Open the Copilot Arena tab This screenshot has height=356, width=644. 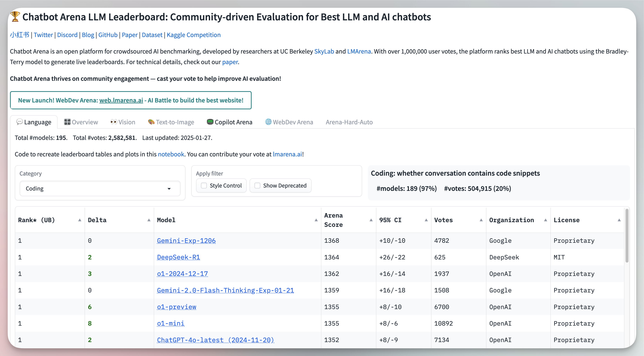coord(230,122)
